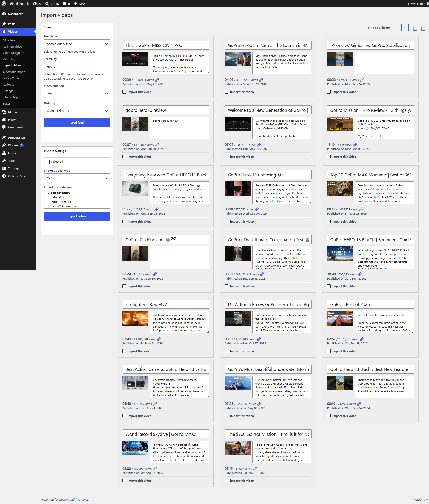The width and height of the screenshot is (429, 504).
Task: Click the Dashboard sidebar icon
Action: tap(4, 14)
